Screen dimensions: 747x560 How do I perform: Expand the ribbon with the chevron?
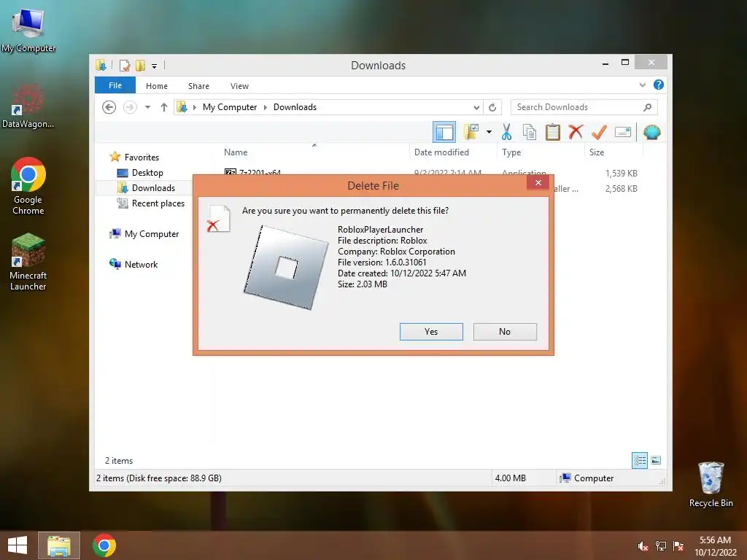[643, 85]
